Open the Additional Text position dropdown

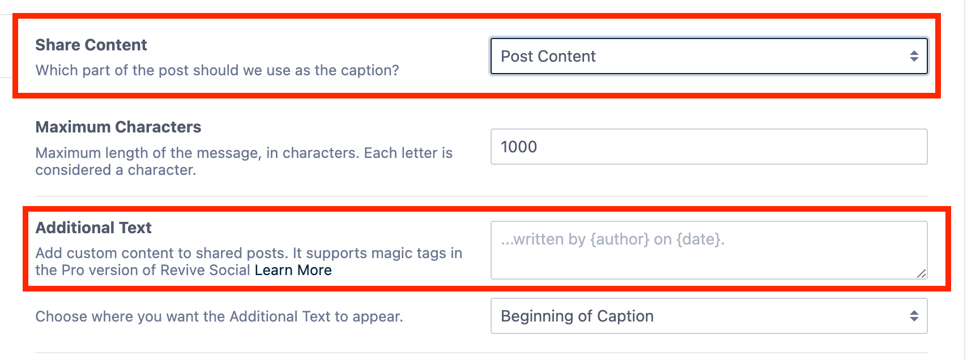coord(708,316)
